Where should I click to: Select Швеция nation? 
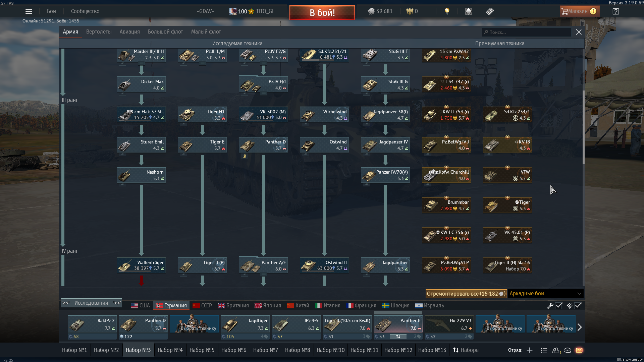396,306
